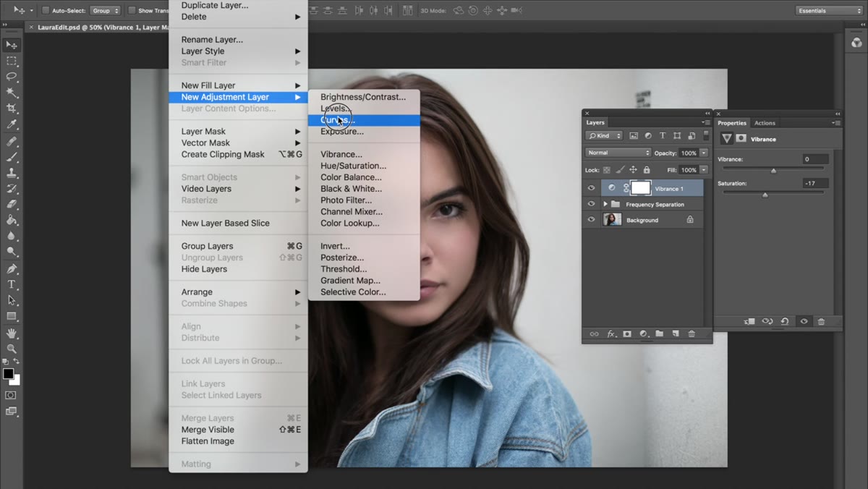Screen dimensions: 868x489
Task: Select the Zoom tool
Action: 12,349
